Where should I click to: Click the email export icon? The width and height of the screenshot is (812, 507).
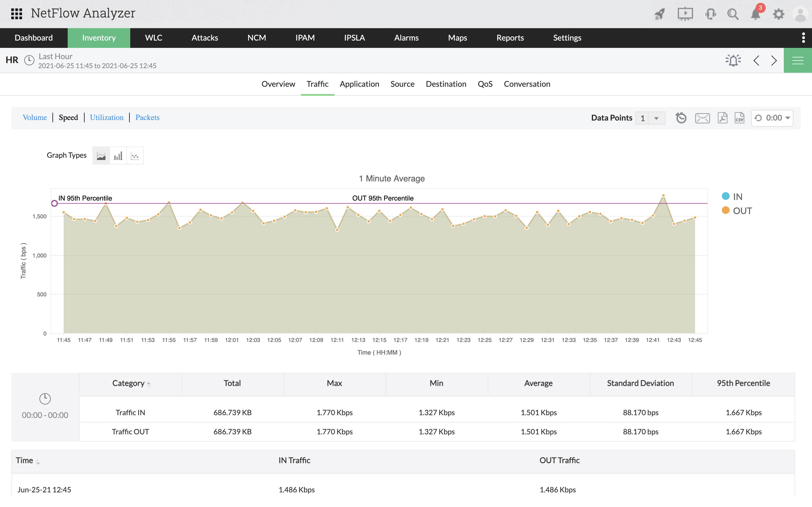coord(702,117)
